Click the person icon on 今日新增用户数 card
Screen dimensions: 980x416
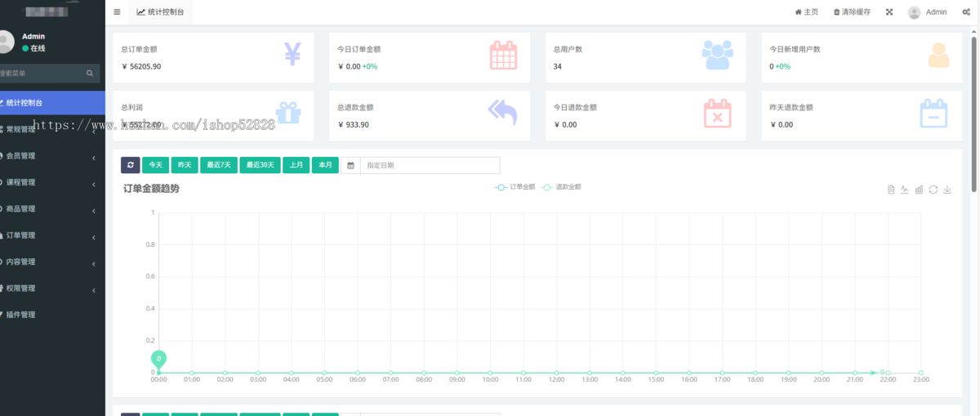939,55
